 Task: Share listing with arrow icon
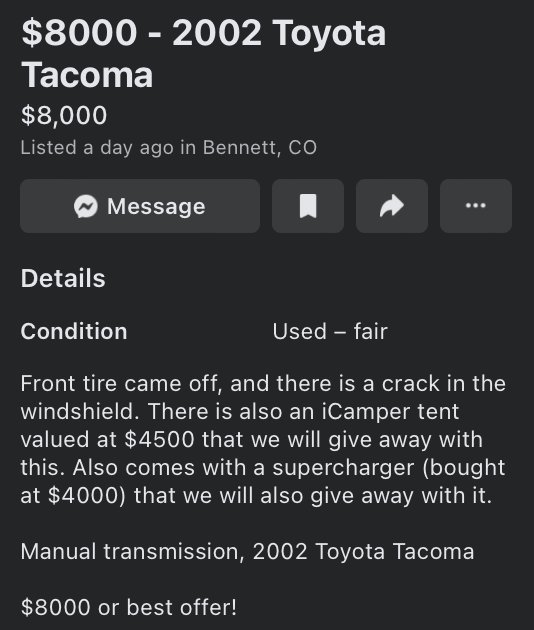392,206
